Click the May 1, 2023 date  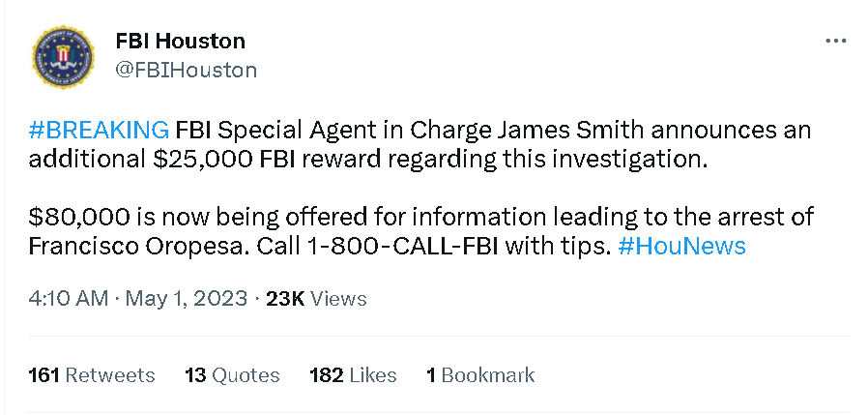coord(186,299)
